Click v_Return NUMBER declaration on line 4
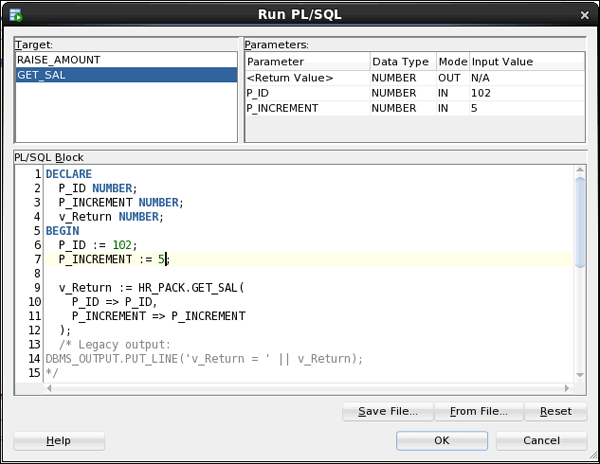The image size is (600, 464). click(111, 217)
